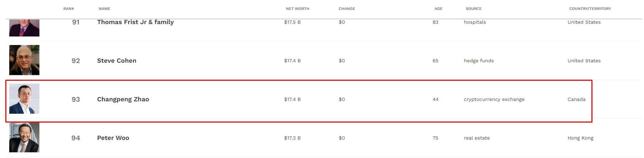Click the hedge funds source entry

478,61
